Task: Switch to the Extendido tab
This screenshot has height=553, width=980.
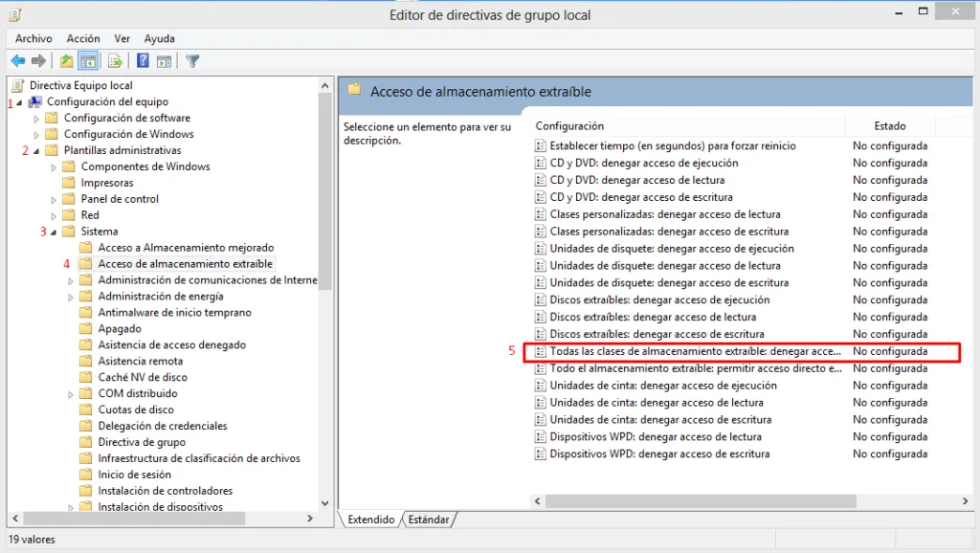Action: pos(371,520)
